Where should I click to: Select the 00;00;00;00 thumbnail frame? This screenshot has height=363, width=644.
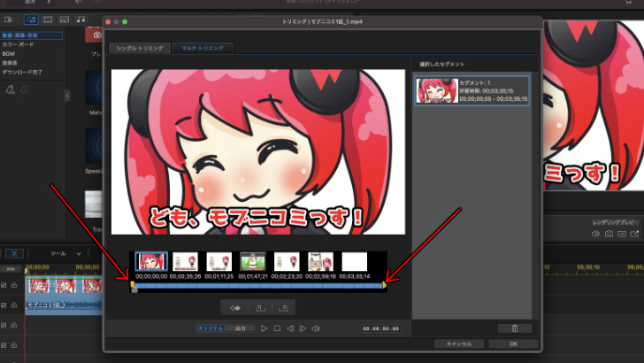pyautogui.click(x=151, y=261)
